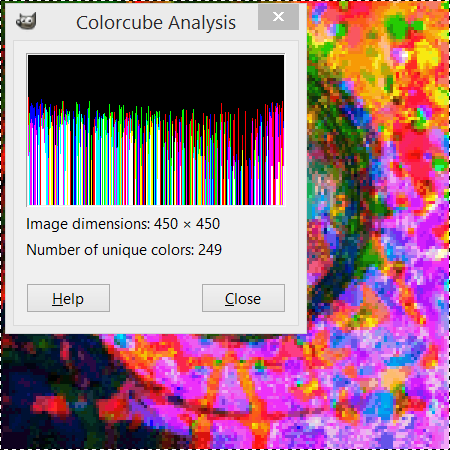Click the Help button
This screenshot has width=450, height=450.
tap(68, 298)
